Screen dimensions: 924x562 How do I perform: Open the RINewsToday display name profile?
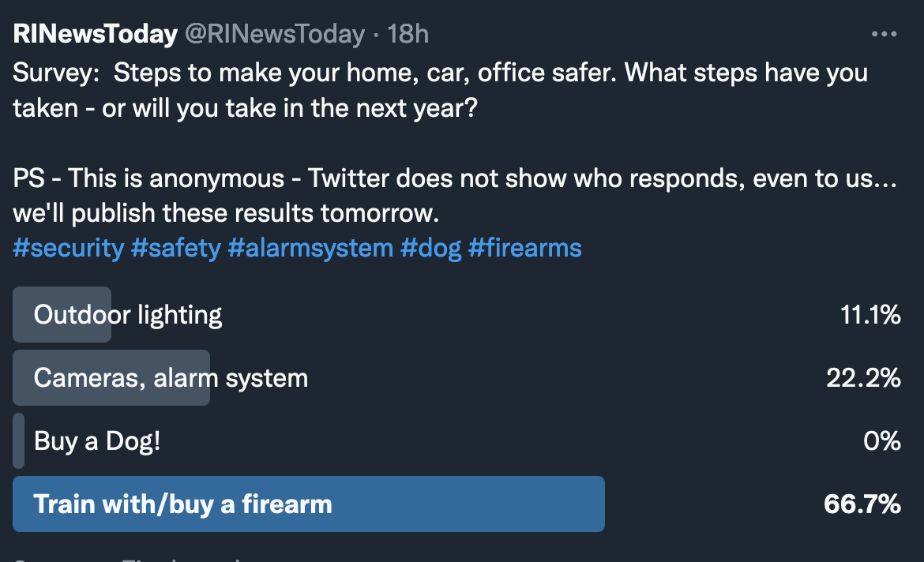pyautogui.click(x=95, y=34)
